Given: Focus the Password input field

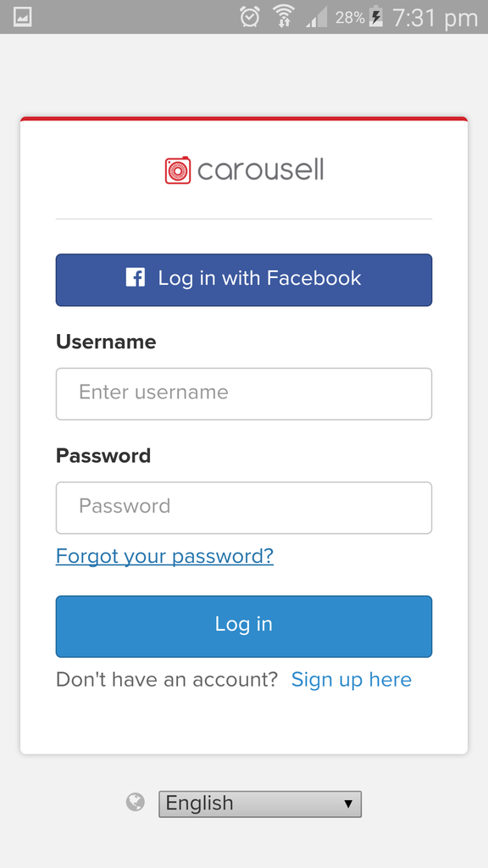Looking at the screenshot, I should point(244,508).
